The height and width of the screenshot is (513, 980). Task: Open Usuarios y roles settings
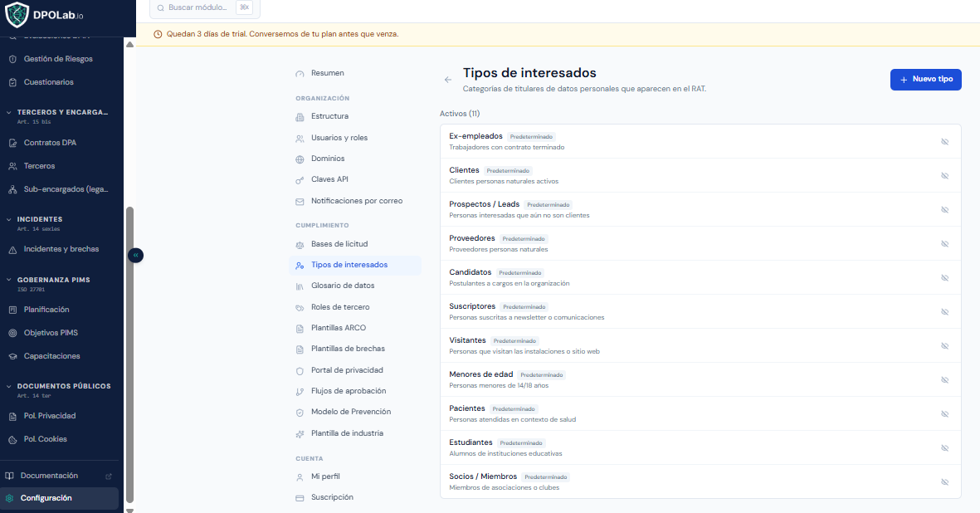click(355, 138)
